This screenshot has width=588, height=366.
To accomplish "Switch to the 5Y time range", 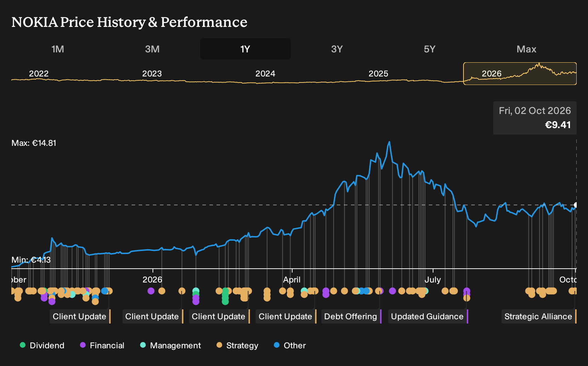I will click(x=430, y=49).
